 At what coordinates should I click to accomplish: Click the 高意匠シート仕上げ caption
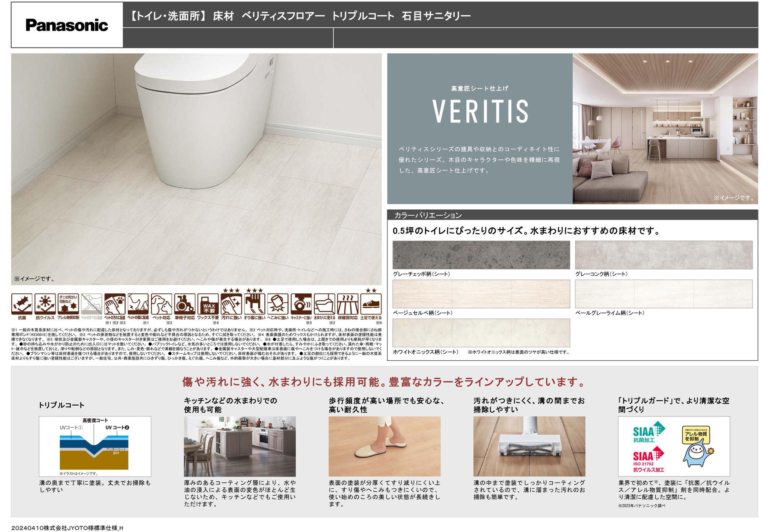[x=480, y=89]
